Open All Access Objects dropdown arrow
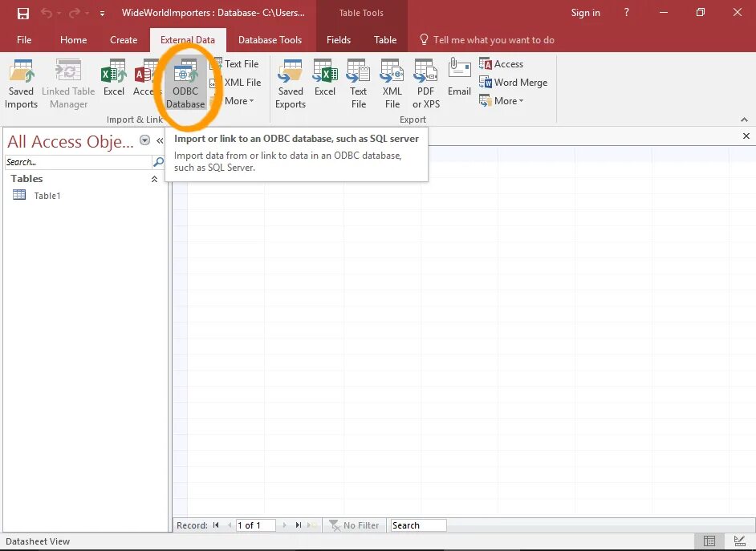This screenshot has width=756, height=551. click(x=144, y=140)
